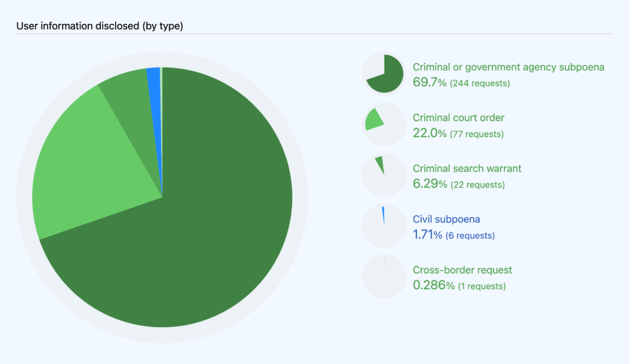
Task: Select the 6.29% (22 requests) value
Action: coord(458,184)
